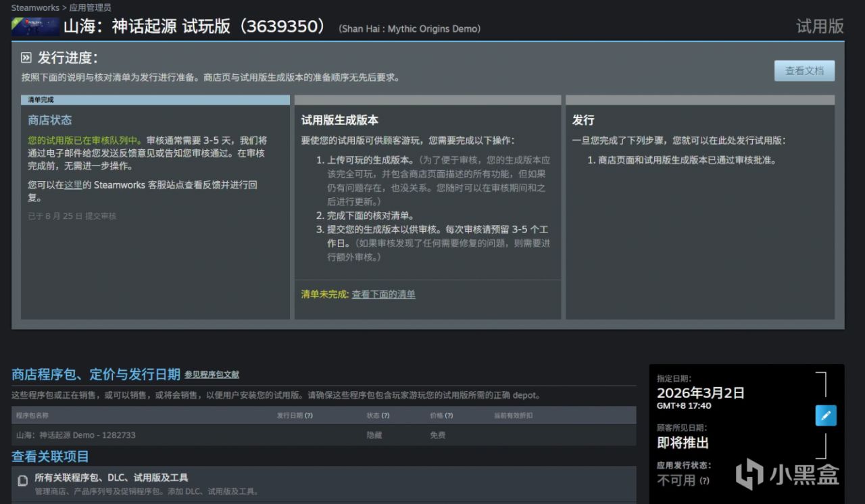Click the 程序包名称 column header
This screenshot has width=865, height=504.
tap(32, 415)
